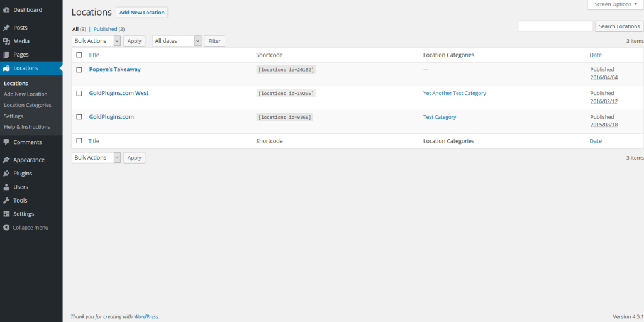Click the Media icon in sidebar

tap(6, 42)
